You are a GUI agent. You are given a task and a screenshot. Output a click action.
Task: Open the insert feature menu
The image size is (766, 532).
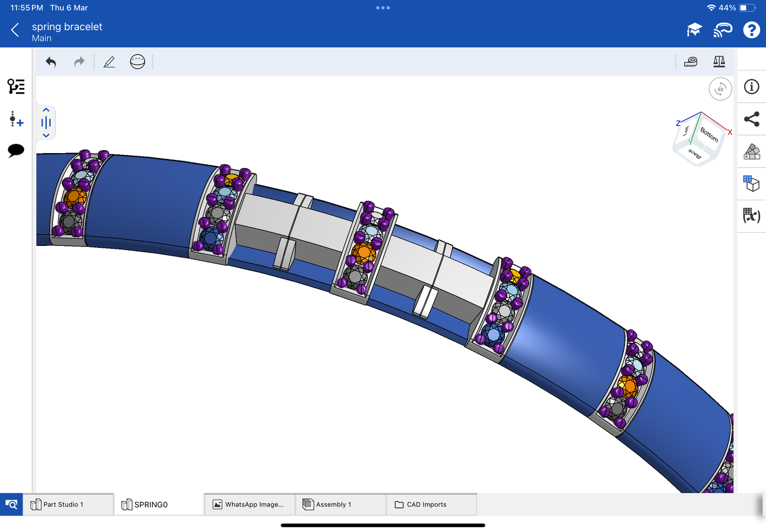click(x=16, y=119)
